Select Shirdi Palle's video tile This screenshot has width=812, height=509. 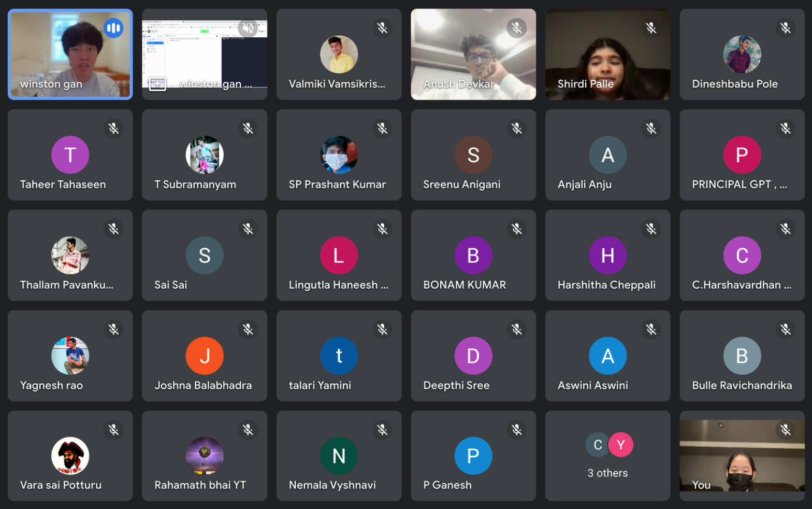[607, 54]
